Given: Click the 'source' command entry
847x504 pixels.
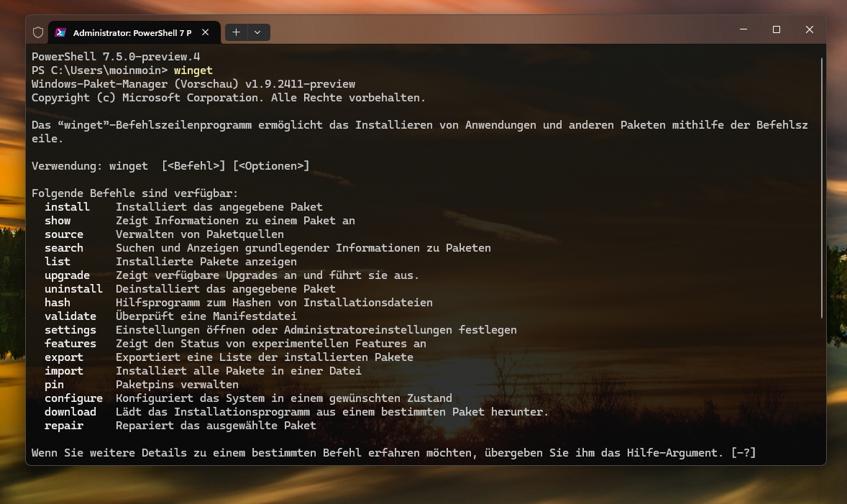Looking at the screenshot, I should click(64, 234).
